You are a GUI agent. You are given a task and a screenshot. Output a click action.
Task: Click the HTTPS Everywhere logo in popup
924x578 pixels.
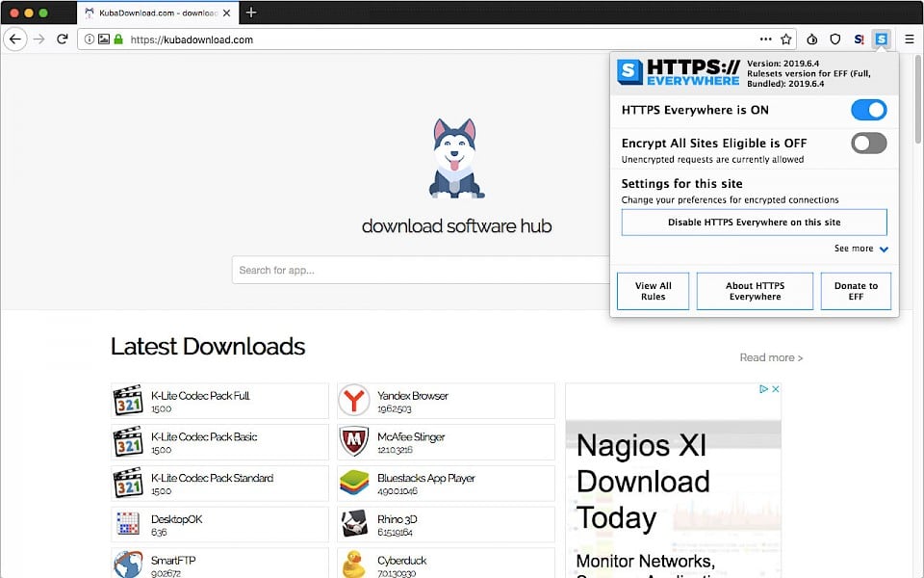pyautogui.click(x=679, y=72)
